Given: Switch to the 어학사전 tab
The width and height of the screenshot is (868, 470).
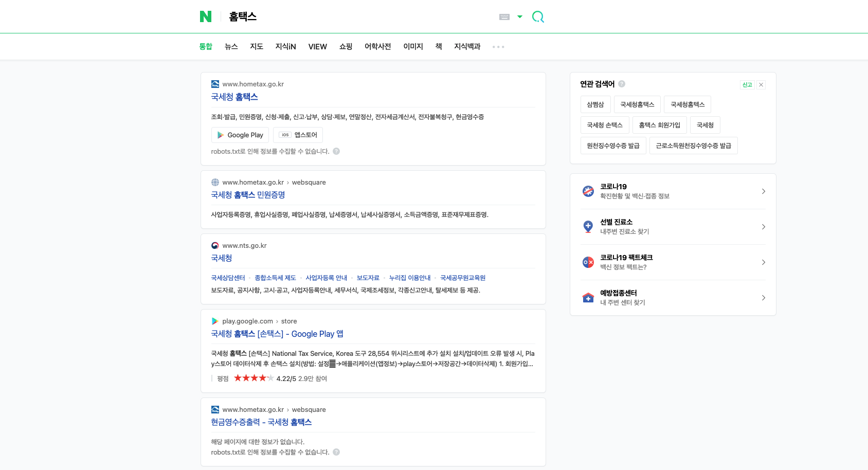Looking at the screenshot, I should pos(378,46).
